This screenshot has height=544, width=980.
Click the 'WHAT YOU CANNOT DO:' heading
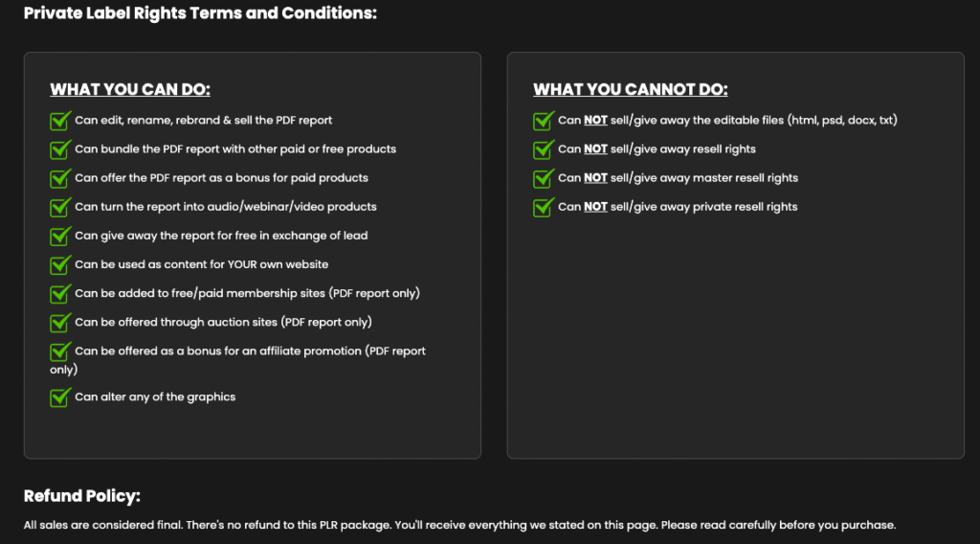[x=630, y=89]
